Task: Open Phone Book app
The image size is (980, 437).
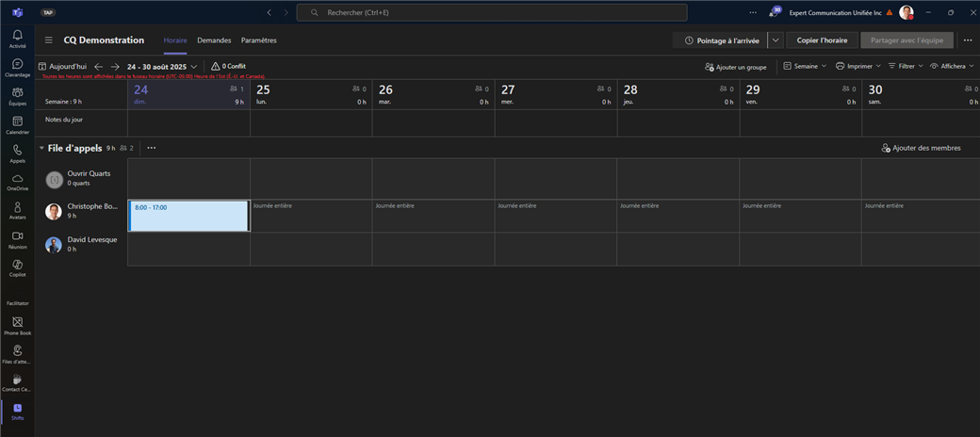Action: point(18,325)
